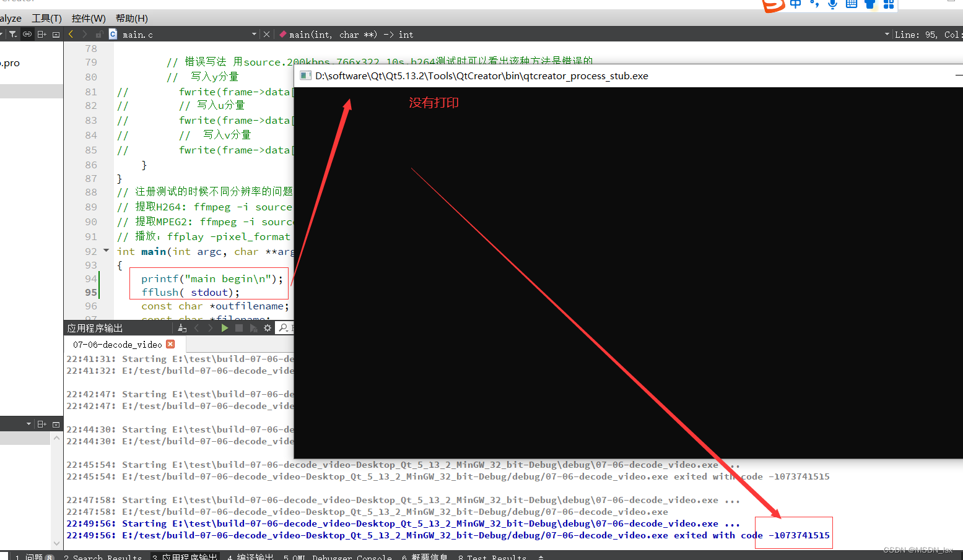963x560 pixels.
Task: Open the 1 问题 pane
Action: point(34,556)
